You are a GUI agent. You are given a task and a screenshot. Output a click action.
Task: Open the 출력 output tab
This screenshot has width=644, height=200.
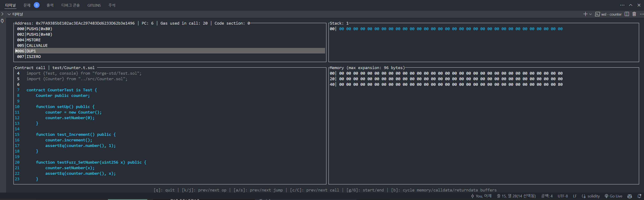(50, 5)
